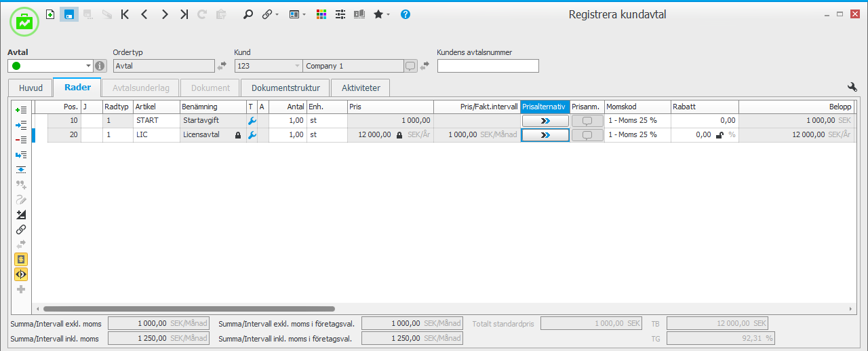Click the save icon in the toolbar
This screenshot has width=868, height=351.
tap(68, 14)
